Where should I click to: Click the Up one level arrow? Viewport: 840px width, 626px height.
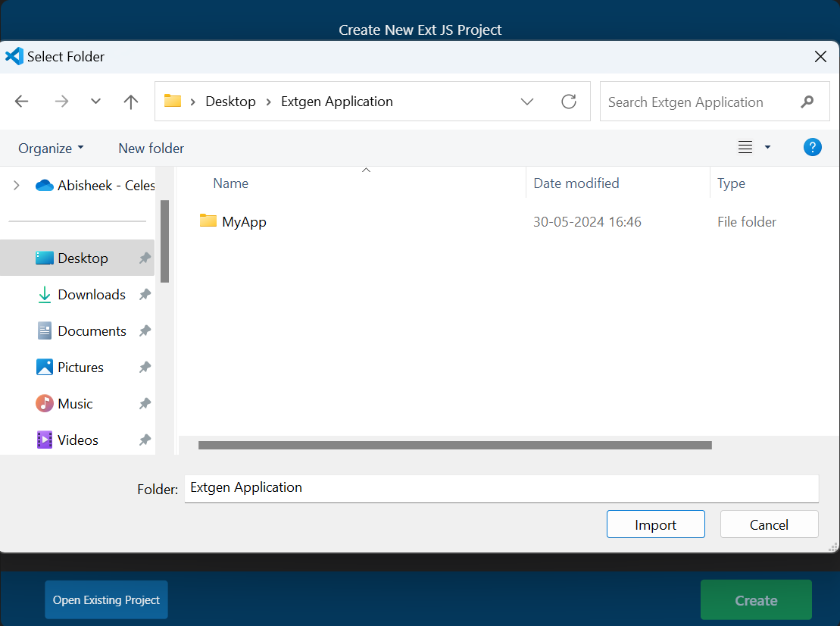coord(131,102)
